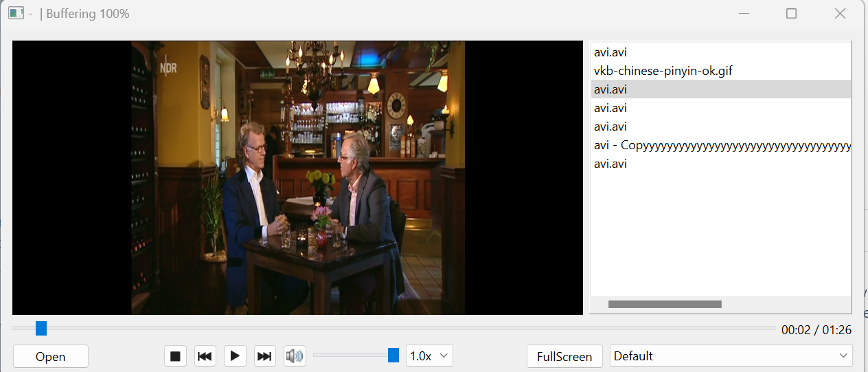Mute audio with the speaker icon
The width and height of the screenshot is (868, 372).
click(x=295, y=356)
